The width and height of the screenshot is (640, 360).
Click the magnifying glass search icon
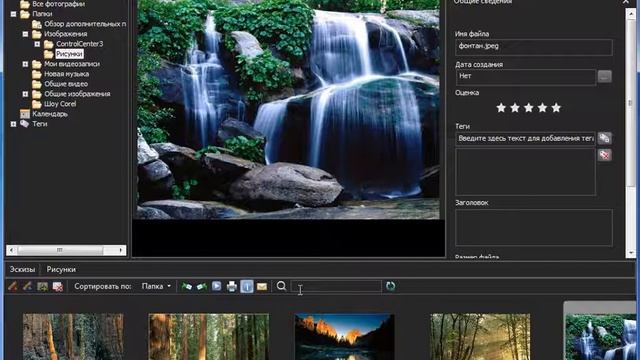point(281,286)
